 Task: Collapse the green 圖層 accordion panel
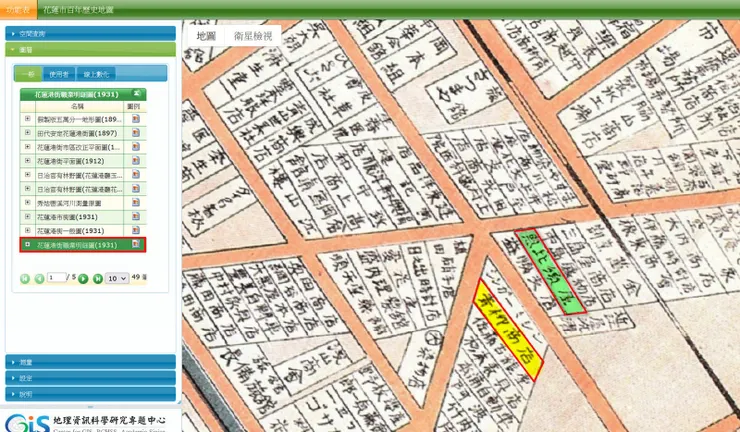pos(90,49)
